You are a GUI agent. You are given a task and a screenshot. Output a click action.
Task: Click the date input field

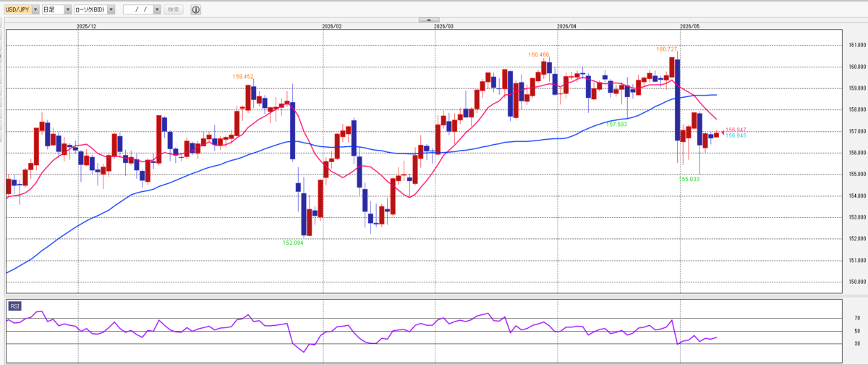[x=138, y=10]
